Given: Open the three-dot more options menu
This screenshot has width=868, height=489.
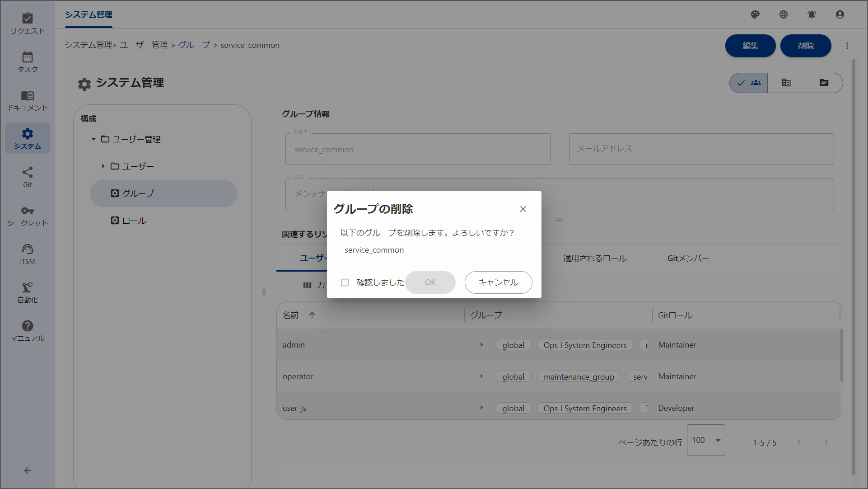Looking at the screenshot, I should point(847,46).
